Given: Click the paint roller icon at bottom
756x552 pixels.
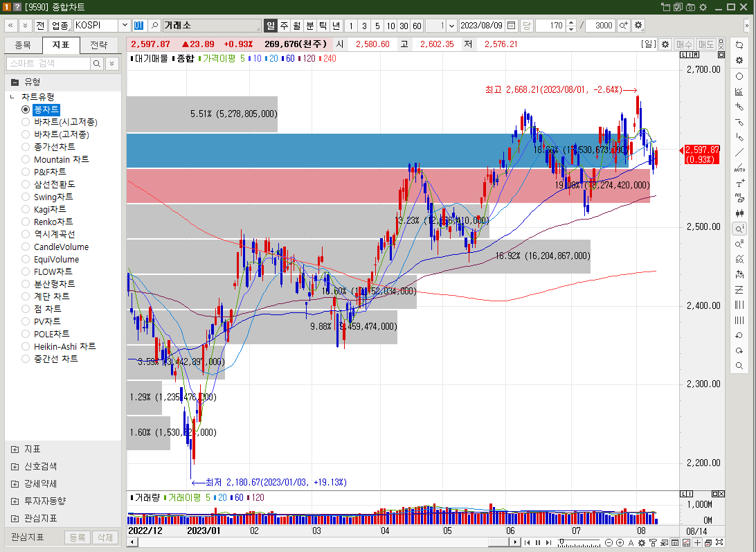Looking at the screenshot, I should coord(653,543).
